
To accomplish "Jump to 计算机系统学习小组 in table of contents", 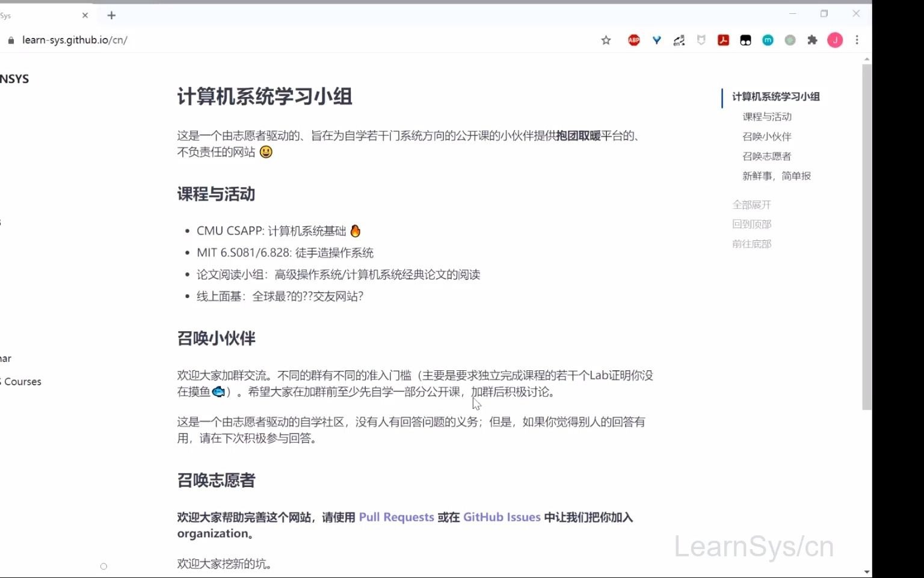I will (775, 97).
